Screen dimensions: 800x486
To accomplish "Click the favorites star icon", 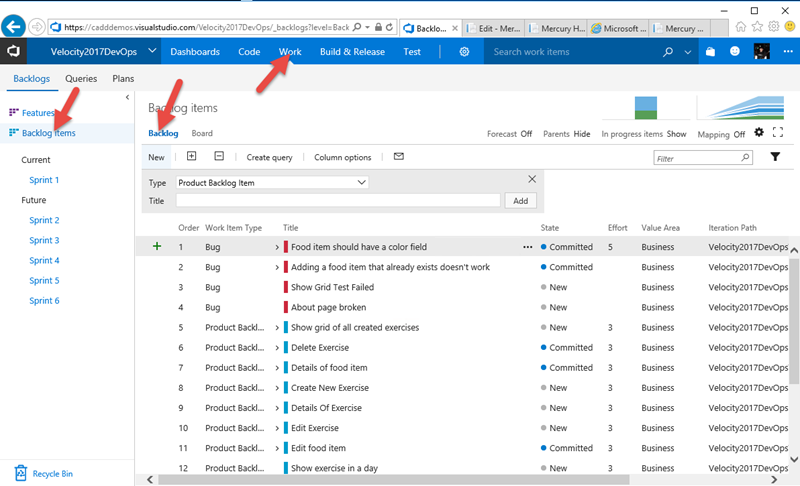I will click(x=757, y=27).
